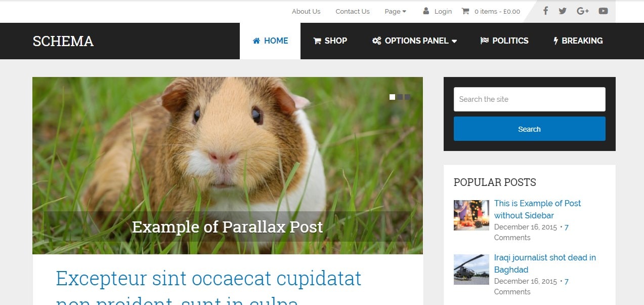This screenshot has width=644, height=305.
Task: Switch to the second slider dot
Action: tap(400, 97)
